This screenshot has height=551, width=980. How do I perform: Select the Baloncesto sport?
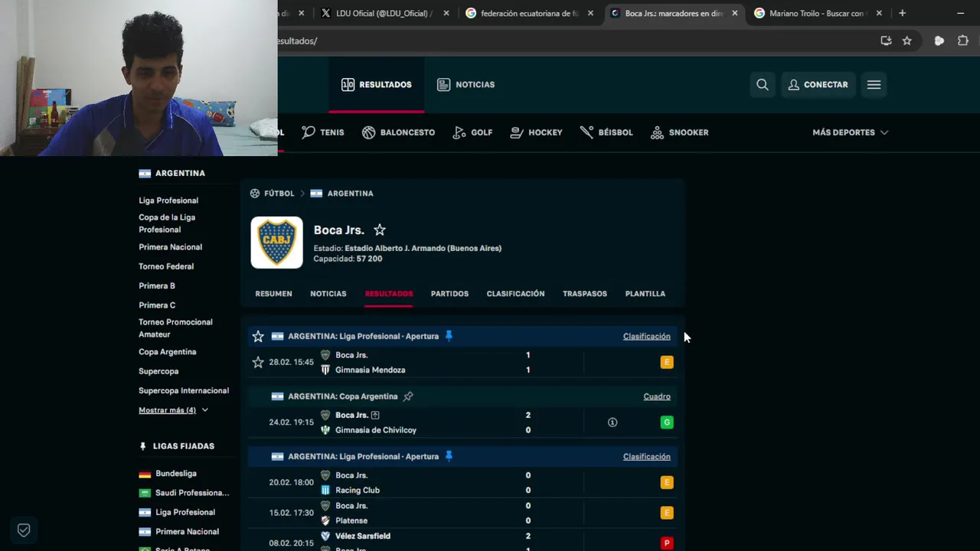[398, 132]
